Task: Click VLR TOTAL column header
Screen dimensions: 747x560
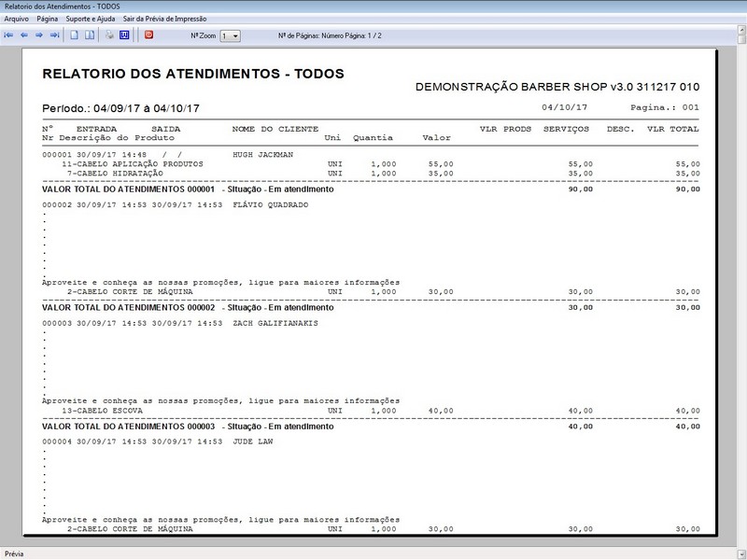Action: click(x=672, y=129)
